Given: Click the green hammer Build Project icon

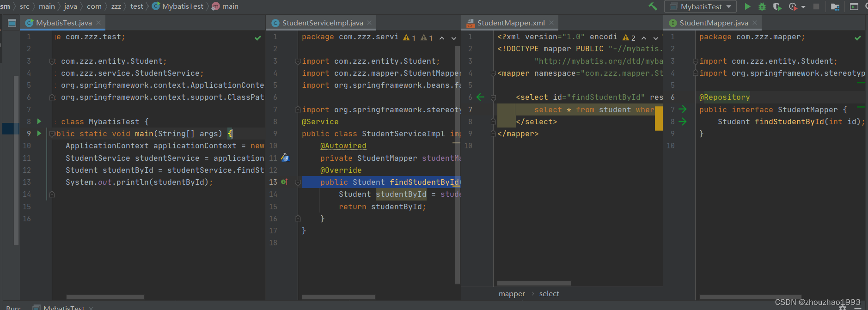Looking at the screenshot, I should (x=653, y=6).
